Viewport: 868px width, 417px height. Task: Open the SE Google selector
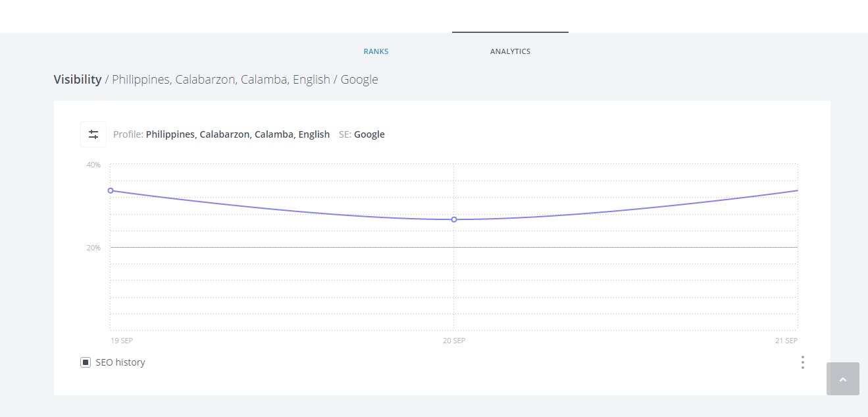[369, 134]
